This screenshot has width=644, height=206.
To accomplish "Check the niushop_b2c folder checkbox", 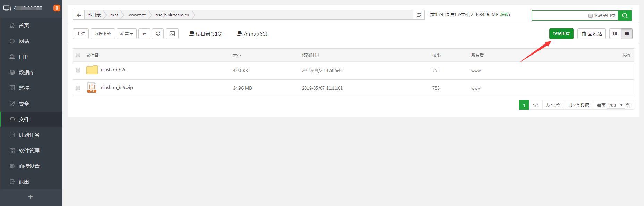I will [x=78, y=70].
